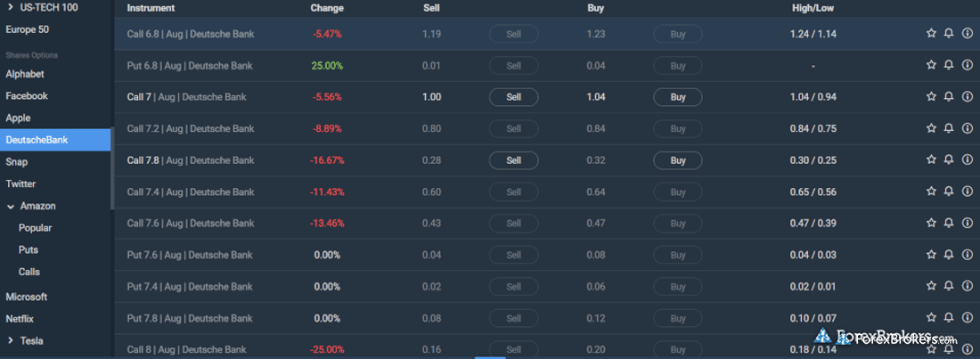Expand the US-TECH 100 group

click(x=11, y=7)
